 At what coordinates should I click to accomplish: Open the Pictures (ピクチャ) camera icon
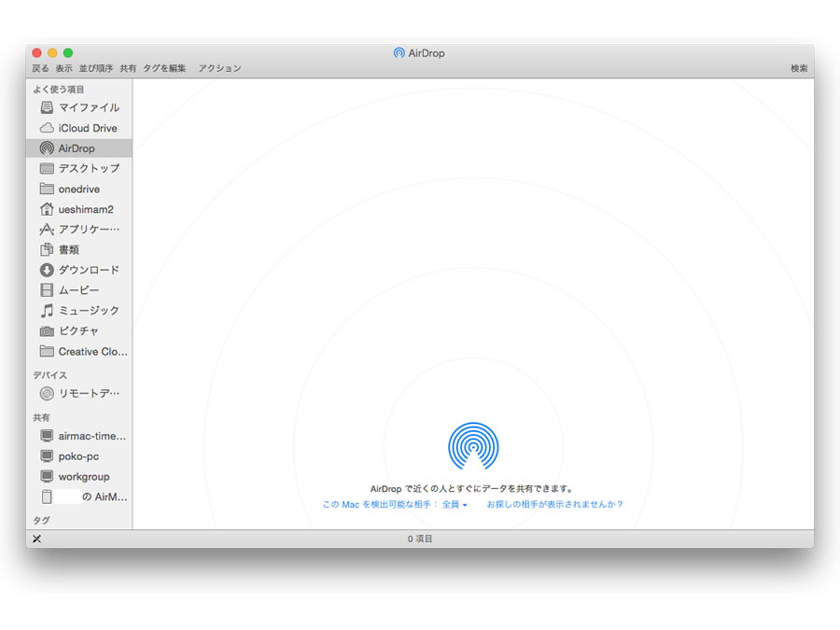(x=47, y=331)
